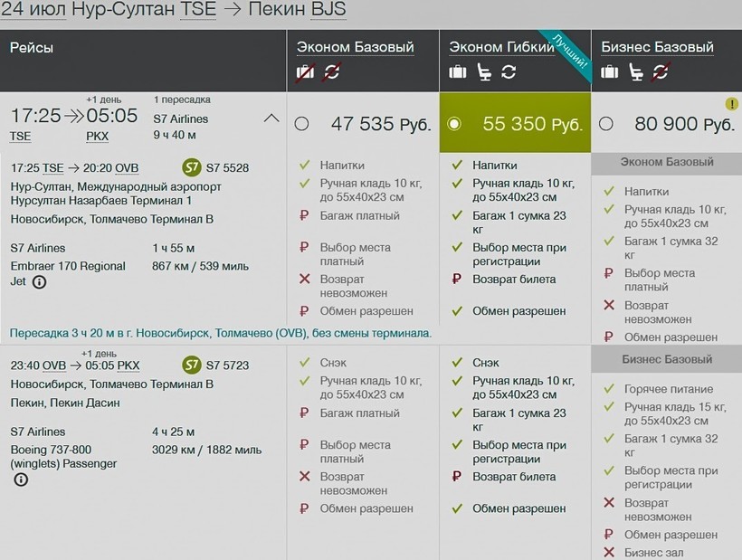Collapse the flight details with the chevron
Viewport: 742px width, 560px height.
point(271,118)
